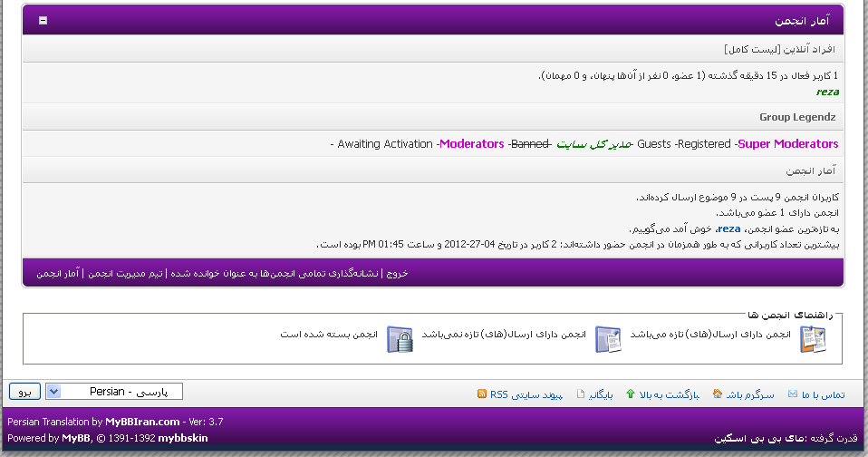This screenshot has width=868, height=457.
Task: Click the forum guide legend title
Action: point(790,316)
